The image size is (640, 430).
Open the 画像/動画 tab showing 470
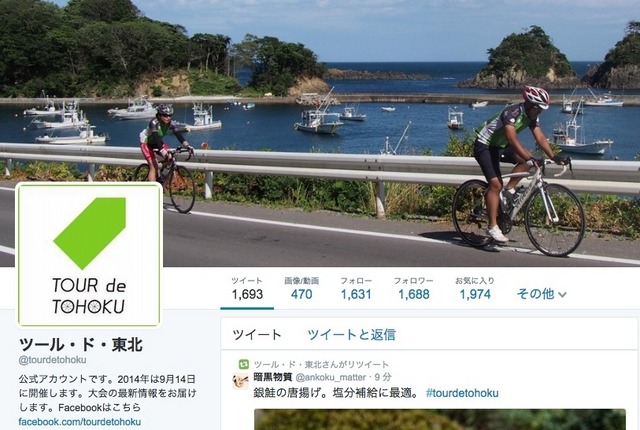point(301,288)
